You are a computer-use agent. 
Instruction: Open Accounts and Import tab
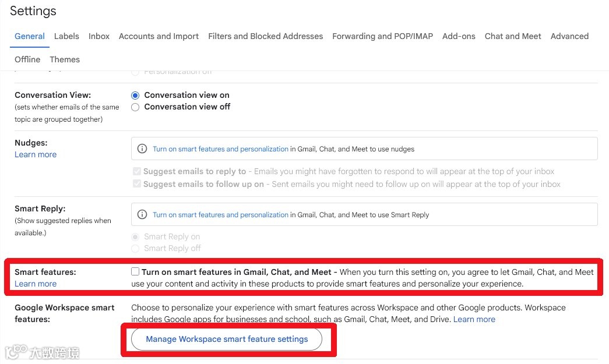point(159,36)
